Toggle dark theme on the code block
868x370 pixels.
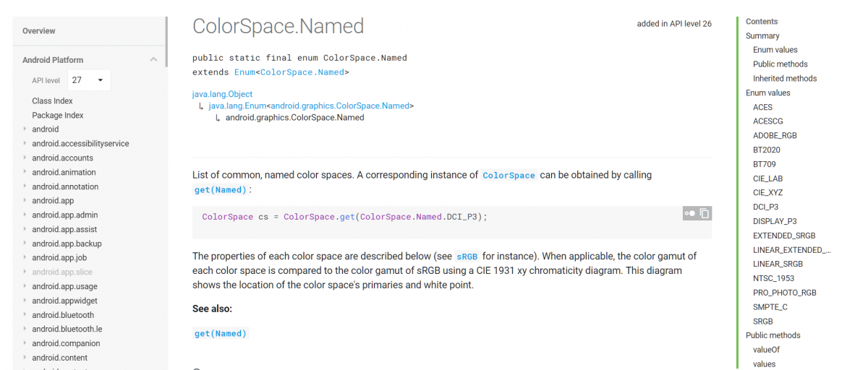690,213
